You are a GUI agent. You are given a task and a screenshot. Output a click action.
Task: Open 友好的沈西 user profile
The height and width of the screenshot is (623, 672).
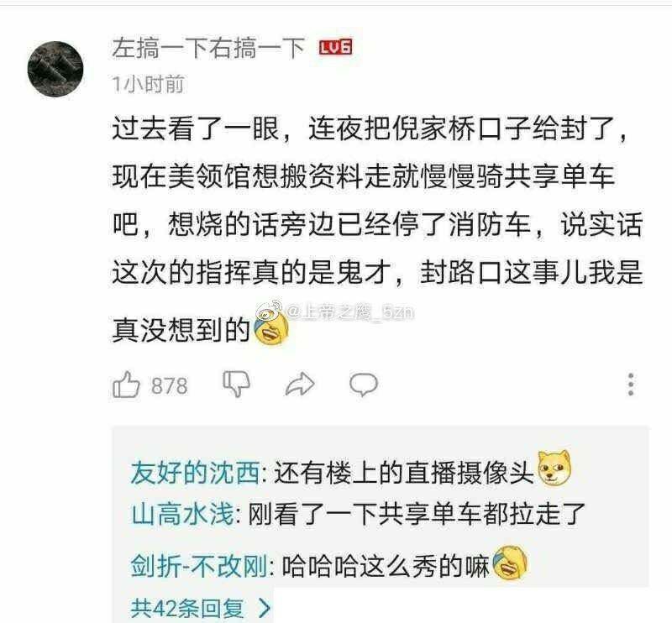[x=196, y=473]
